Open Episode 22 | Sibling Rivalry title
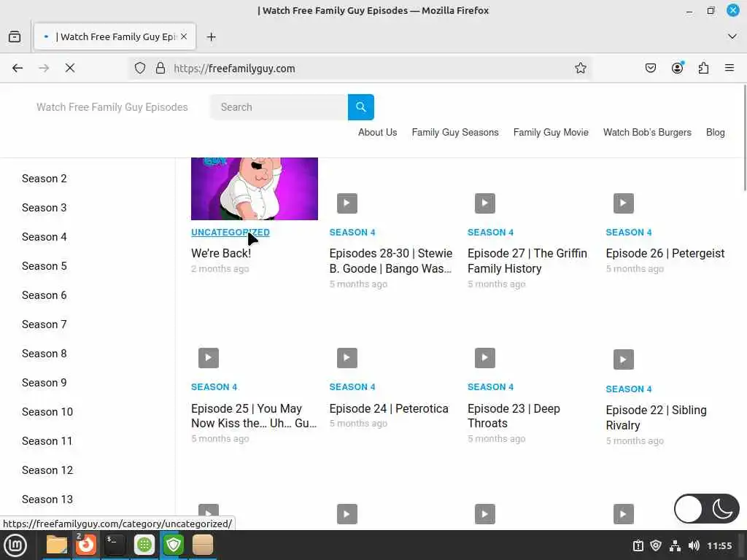The image size is (747, 560). (656, 418)
